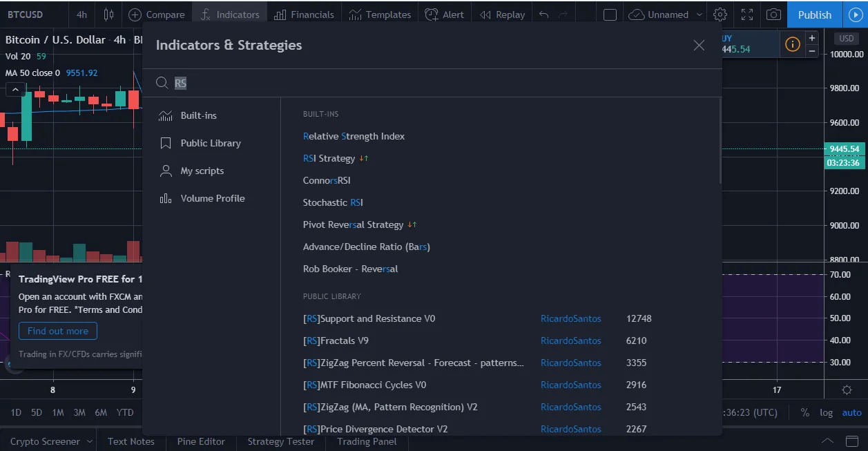Toggle log scale mode

(826, 412)
